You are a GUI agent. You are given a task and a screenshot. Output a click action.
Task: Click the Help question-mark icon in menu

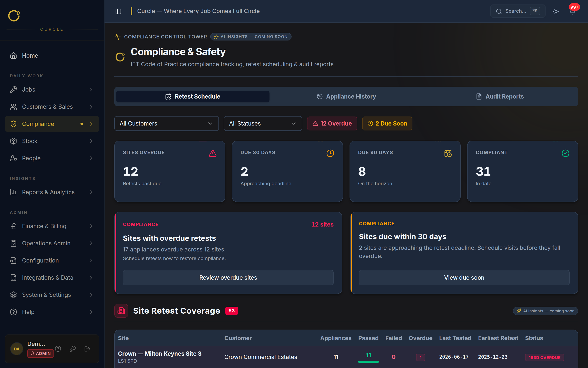click(x=13, y=312)
